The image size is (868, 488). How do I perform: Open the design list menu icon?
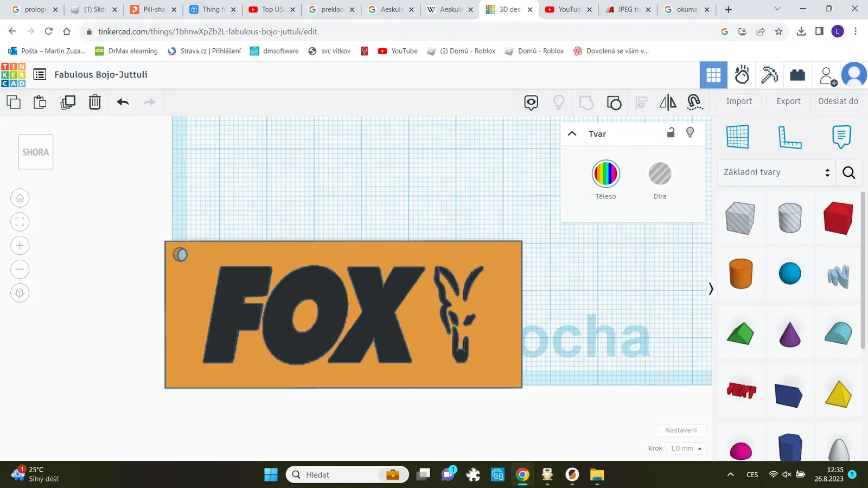40,74
